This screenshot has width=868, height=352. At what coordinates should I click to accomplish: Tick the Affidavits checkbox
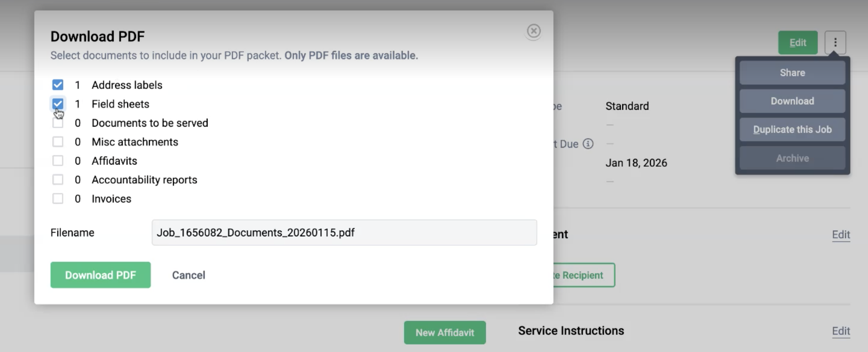(58, 161)
